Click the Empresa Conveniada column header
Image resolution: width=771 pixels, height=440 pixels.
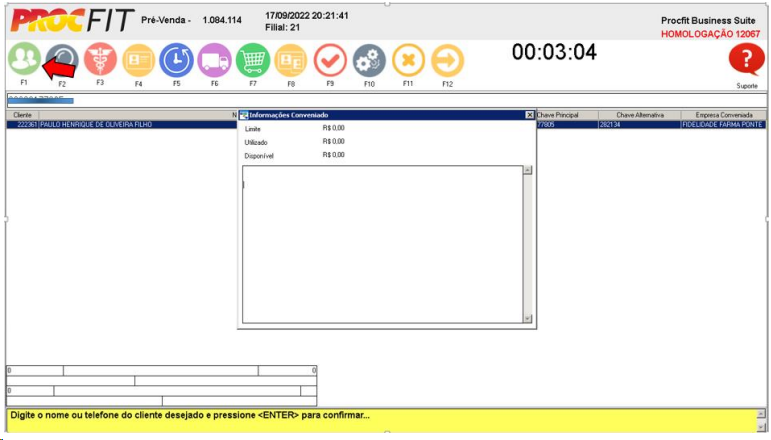(724, 115)
